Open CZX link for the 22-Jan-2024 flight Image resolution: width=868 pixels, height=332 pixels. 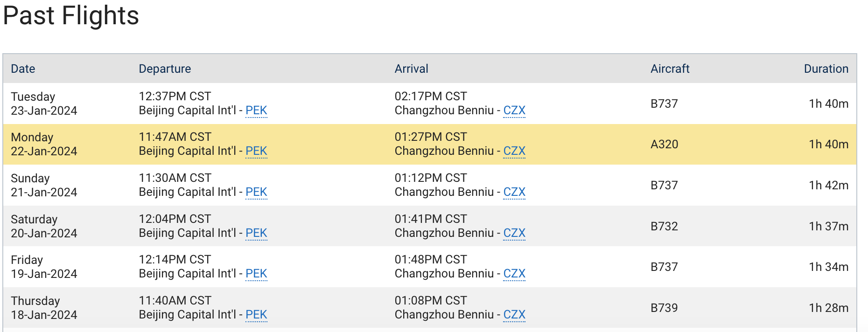tap(514, 151)
